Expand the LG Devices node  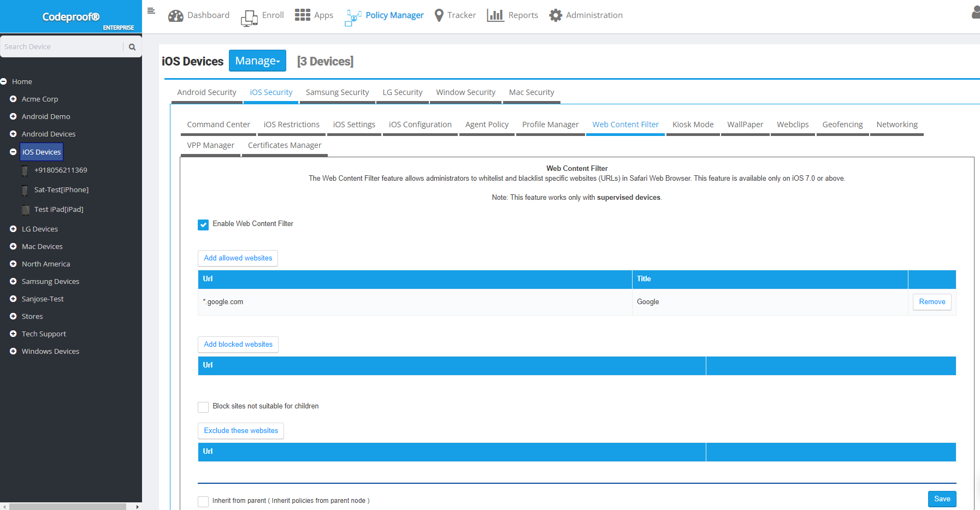click(x=13, y=229)
